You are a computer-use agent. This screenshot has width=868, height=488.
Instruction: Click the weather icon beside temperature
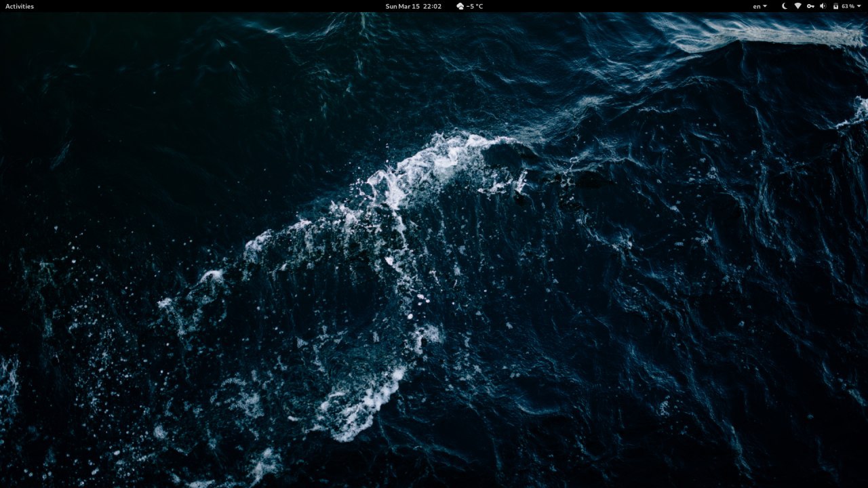pos(460,6)
